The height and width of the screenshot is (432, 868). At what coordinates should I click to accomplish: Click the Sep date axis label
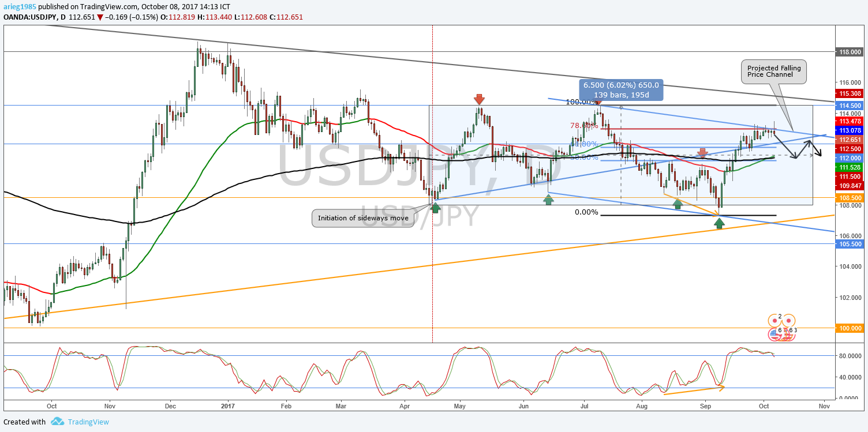[x=705, y=406]
